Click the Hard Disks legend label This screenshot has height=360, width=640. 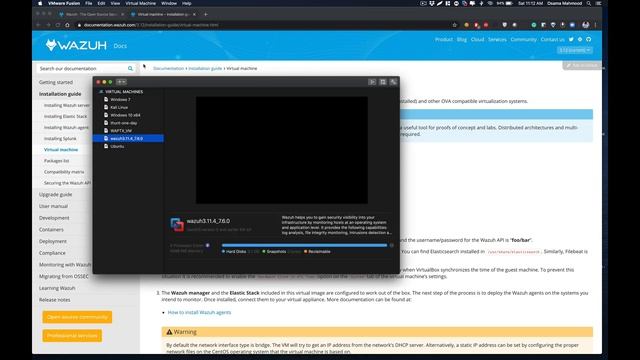click(236, 251)
